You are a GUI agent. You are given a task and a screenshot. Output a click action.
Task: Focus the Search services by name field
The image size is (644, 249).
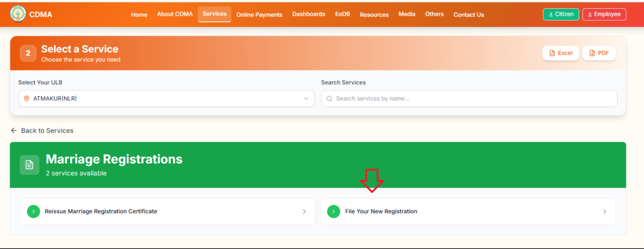469,99
